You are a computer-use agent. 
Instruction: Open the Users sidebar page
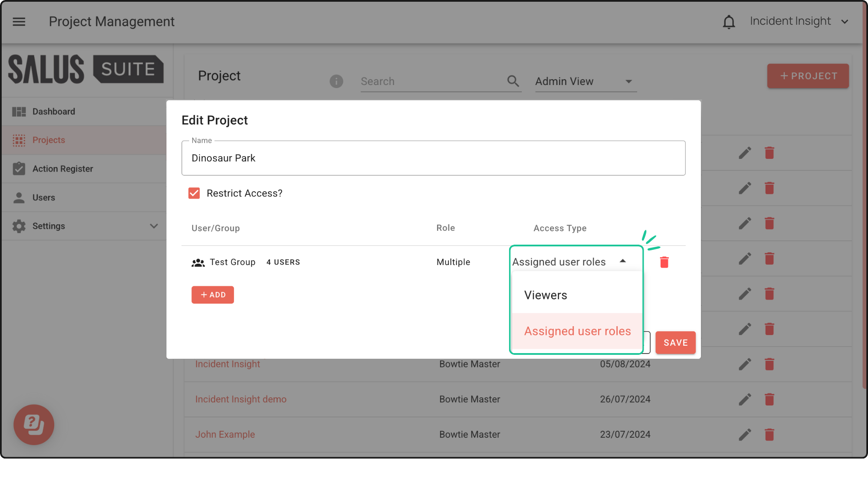point(43,197)
